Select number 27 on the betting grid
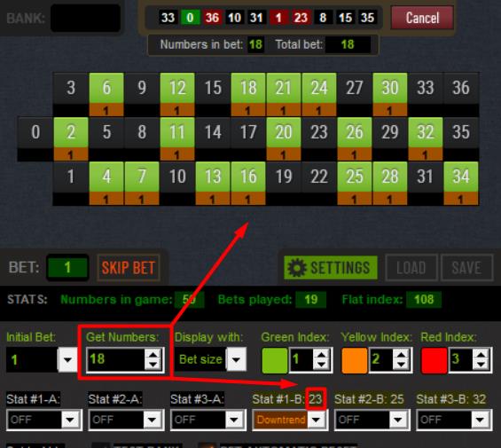Image resolution: width=501 pixels, height=448 pixels. (x=355, y=88)
